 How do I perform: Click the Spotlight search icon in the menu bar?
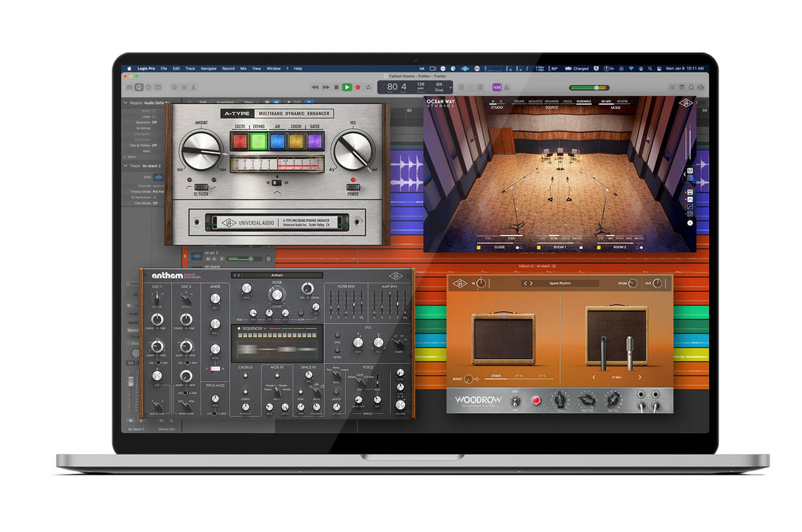tap(650, 69)
